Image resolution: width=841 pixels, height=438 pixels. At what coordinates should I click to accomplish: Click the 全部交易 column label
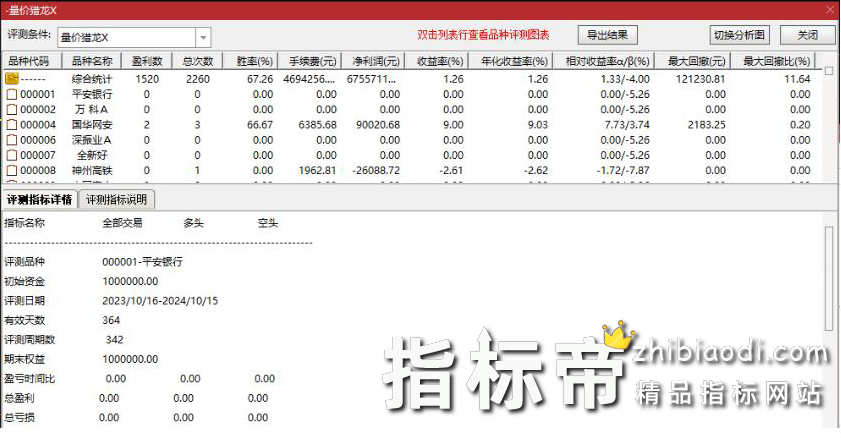click(122, 222)
